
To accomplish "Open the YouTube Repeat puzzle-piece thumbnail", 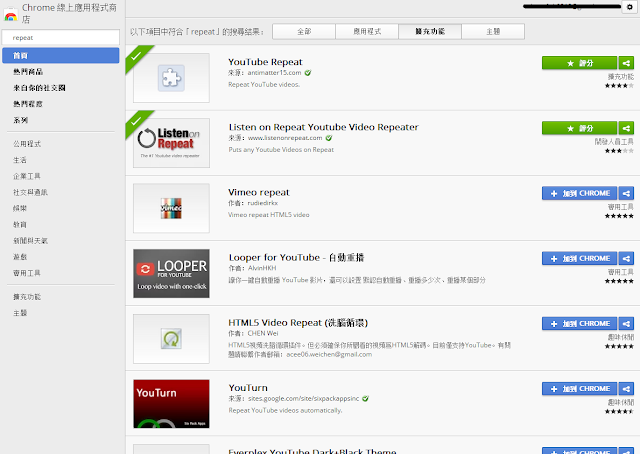I will pyautogui.click(x=171, y=78).
